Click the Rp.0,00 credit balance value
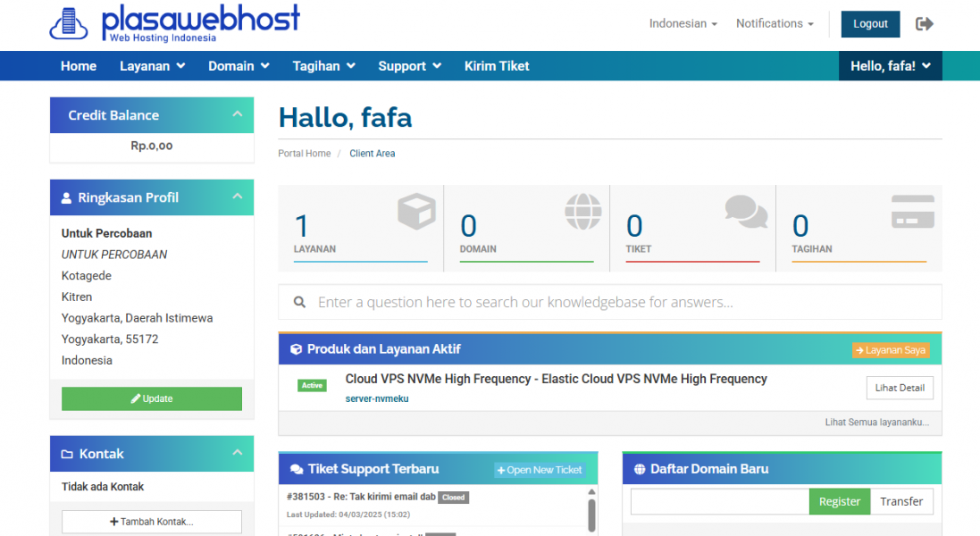 pos(152,147)
